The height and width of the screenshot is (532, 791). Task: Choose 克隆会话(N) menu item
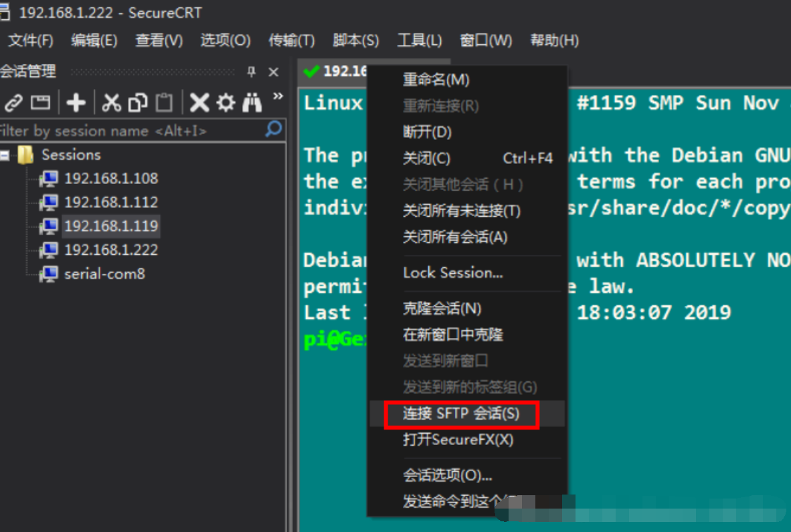[x=467, y=308]
